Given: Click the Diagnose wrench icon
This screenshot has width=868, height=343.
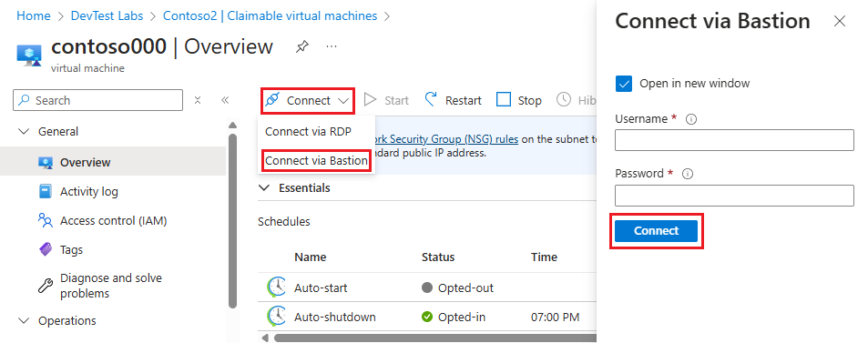Looking at the screenshot, I should click(x=46, y=286).
